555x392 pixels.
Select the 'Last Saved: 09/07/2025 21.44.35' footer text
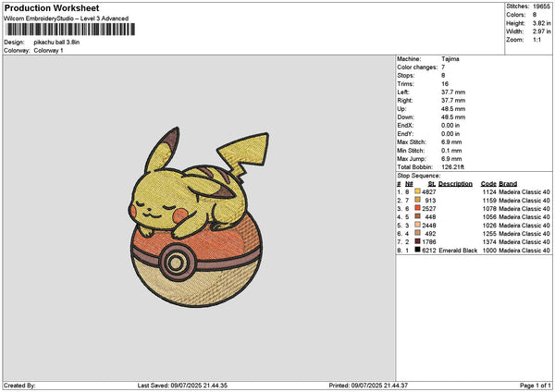pyautogui.click(x=182, y=386)
